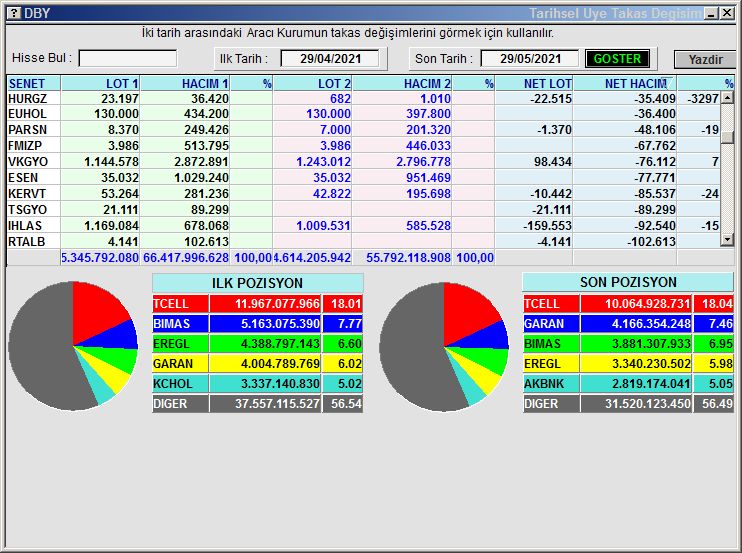Click HACIM 2 value 951.469

tap(428, 178)
